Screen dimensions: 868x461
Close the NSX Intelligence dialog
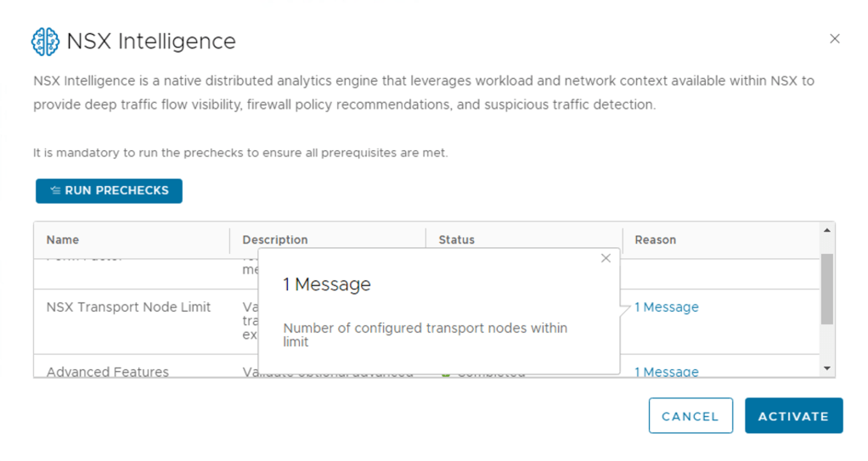[x=834, y=39]
